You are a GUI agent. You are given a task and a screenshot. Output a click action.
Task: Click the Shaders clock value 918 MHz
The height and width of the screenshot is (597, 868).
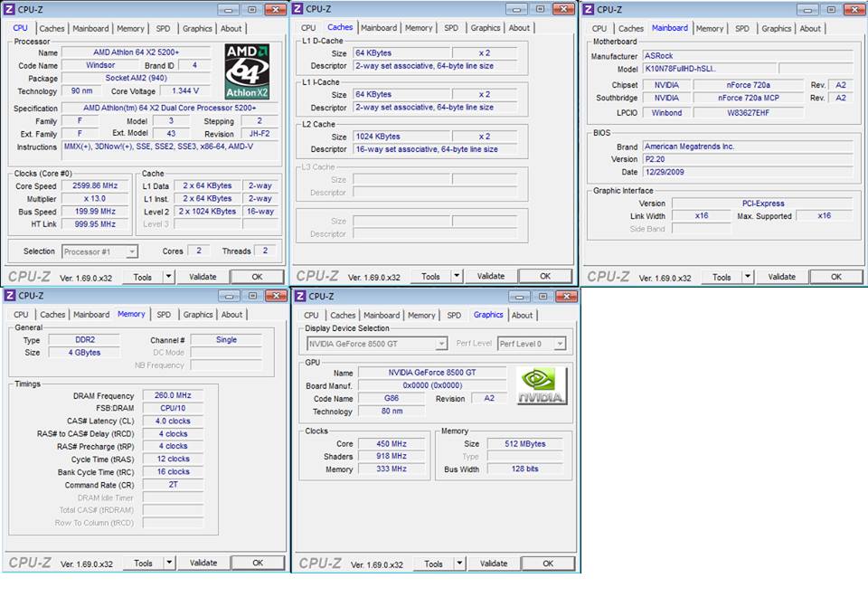coord(392,456)
